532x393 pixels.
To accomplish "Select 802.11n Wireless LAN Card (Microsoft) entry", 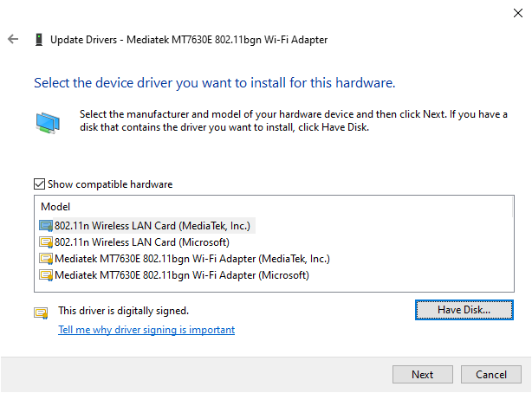I will [142, 242].
